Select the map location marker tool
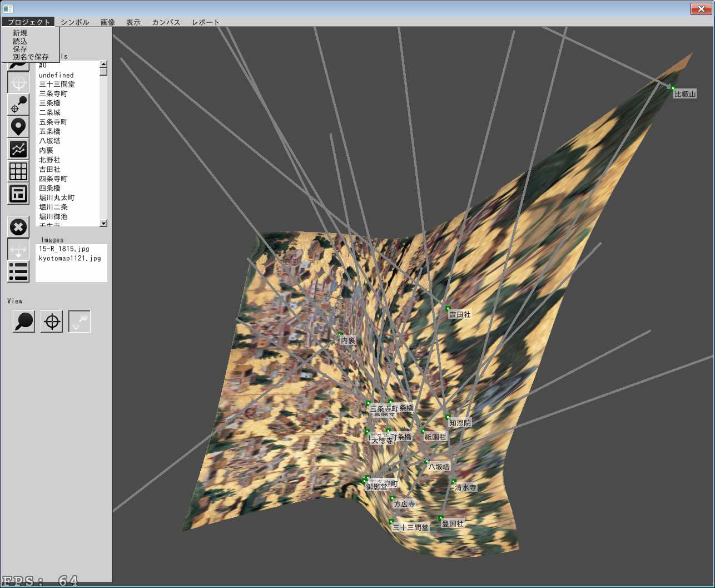Image resolution: width=715 pixels, height=588 pixels. point(18,127)
